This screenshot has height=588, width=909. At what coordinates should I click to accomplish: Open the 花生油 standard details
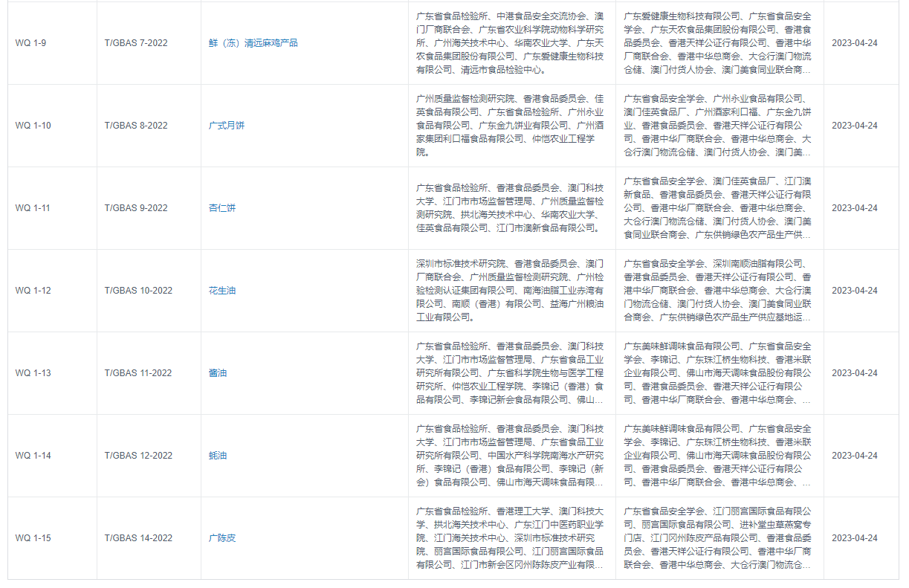click(x=221, y=291)
